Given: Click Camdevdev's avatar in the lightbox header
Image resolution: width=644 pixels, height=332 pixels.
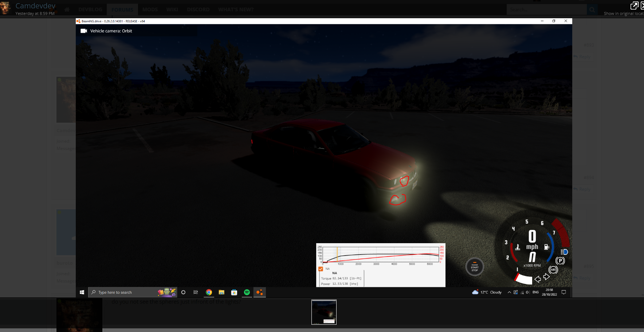Looking at the screenshot, I should coord(5,8).
